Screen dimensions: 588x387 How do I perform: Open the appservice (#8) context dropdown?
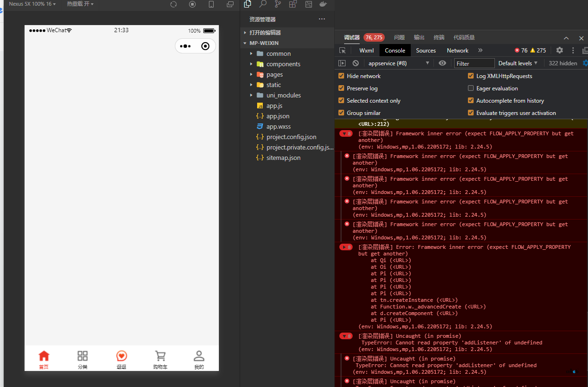tap(398, 63)
